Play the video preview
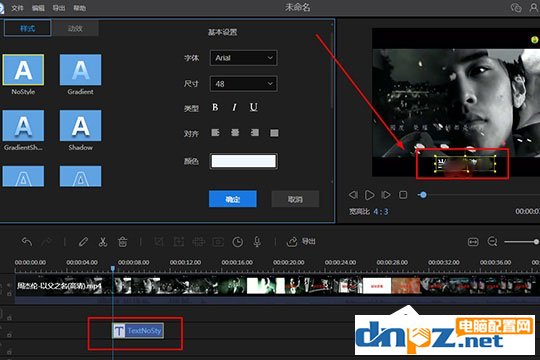The height and width of the screenshot is (360, 540). point(370,195)
